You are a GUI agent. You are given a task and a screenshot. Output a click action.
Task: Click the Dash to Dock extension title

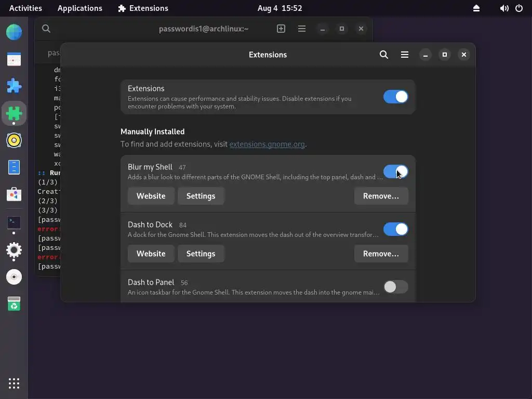(150, 224)
